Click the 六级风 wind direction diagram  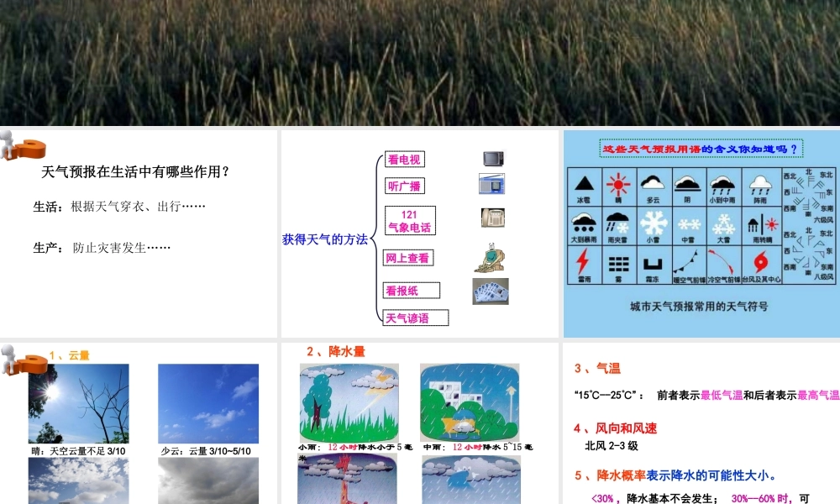coord(809,196)
